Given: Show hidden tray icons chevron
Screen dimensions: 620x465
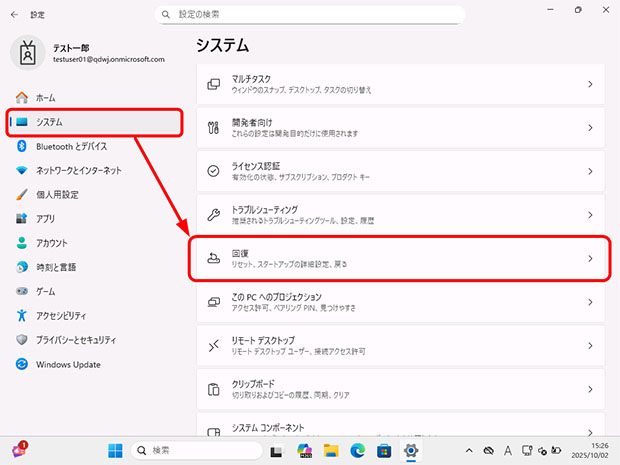Looking at the screenshot, I should tap(469, 450).
